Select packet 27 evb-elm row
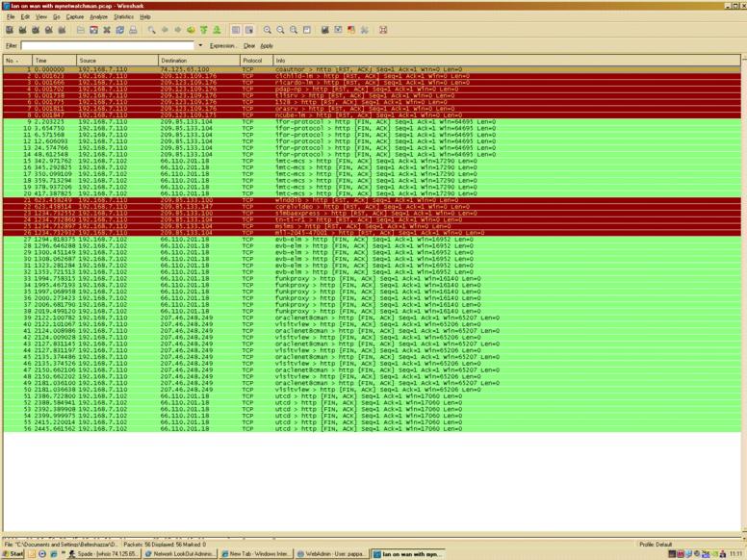747x560 pixels. pos(373,240)
